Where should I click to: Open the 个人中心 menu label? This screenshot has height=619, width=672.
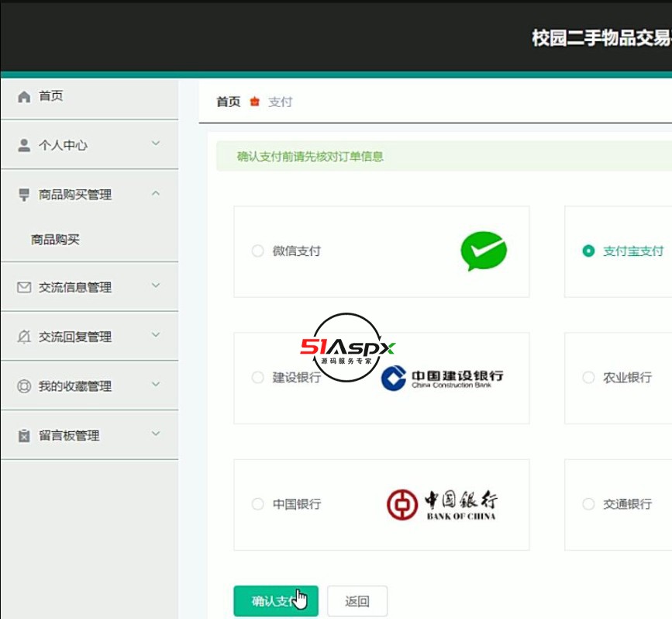click(x=63, y=145)
